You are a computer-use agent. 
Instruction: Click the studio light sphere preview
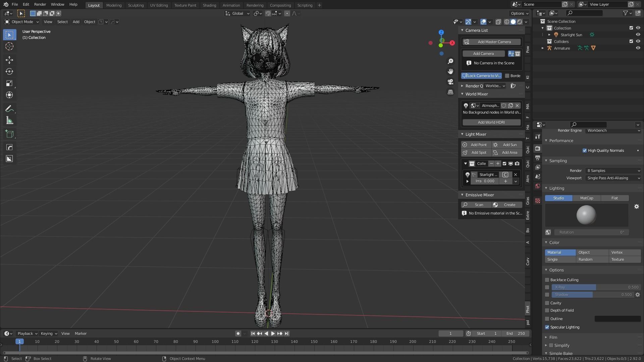tap(586, 215)
